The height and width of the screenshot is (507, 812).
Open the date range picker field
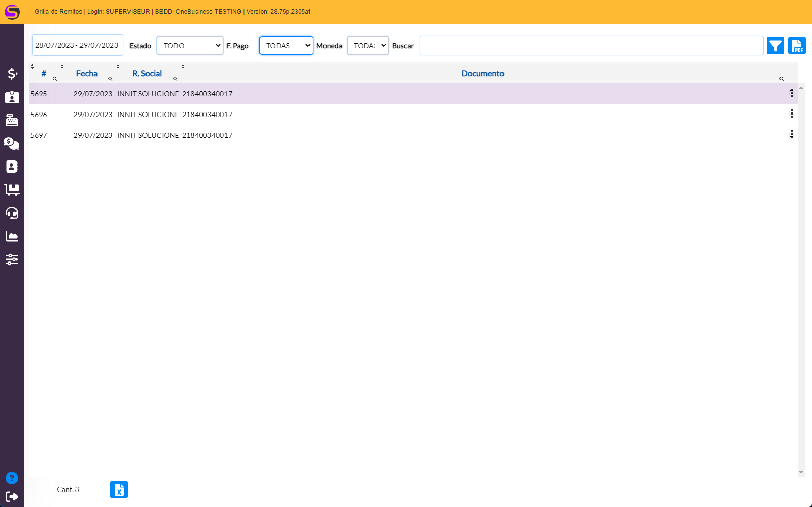[77, 45]
